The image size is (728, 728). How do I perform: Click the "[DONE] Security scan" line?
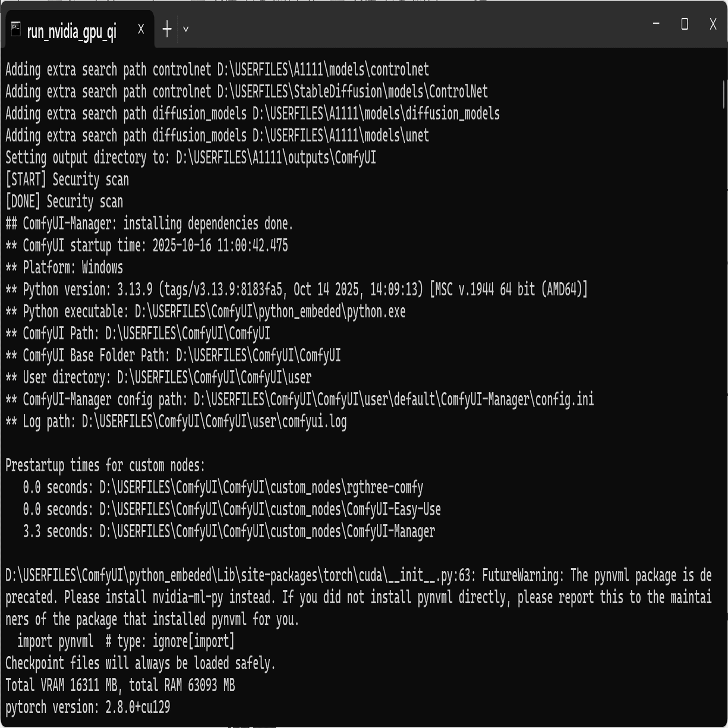point(64,201)
